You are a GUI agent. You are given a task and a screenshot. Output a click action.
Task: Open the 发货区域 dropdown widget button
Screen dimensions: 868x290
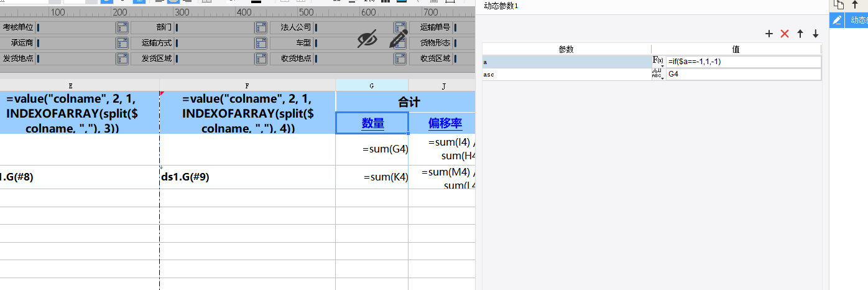click(x=261, y=58)
